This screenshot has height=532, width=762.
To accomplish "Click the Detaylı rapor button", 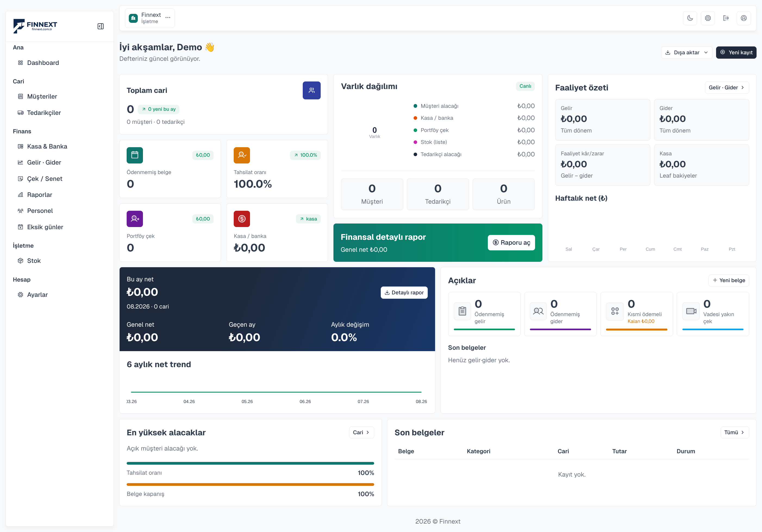I will (404, 292).
